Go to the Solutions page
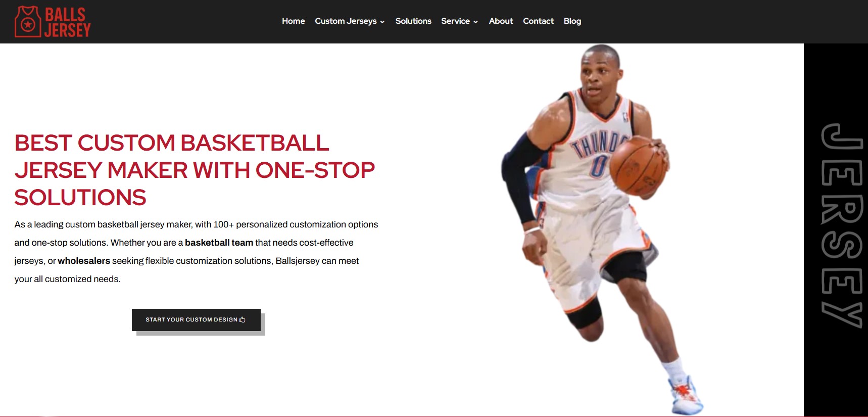 pos(413,21)
